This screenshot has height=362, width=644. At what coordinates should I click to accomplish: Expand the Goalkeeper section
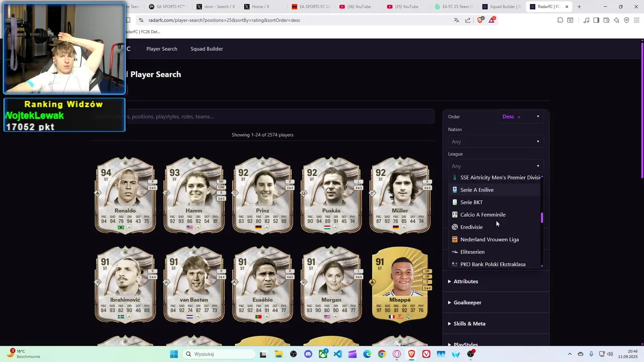pos(464,303)
